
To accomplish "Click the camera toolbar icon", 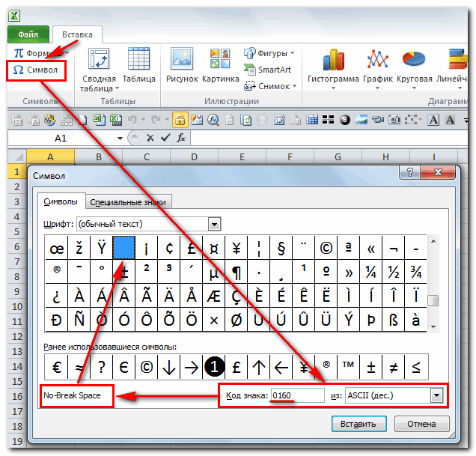I will [394, 120].
